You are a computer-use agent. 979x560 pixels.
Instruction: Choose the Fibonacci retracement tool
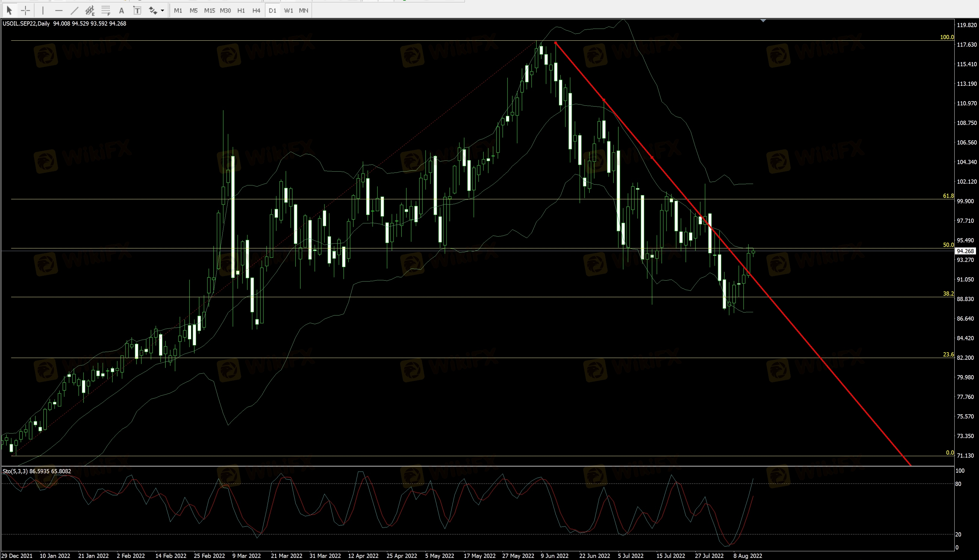[x=106, y=10]
